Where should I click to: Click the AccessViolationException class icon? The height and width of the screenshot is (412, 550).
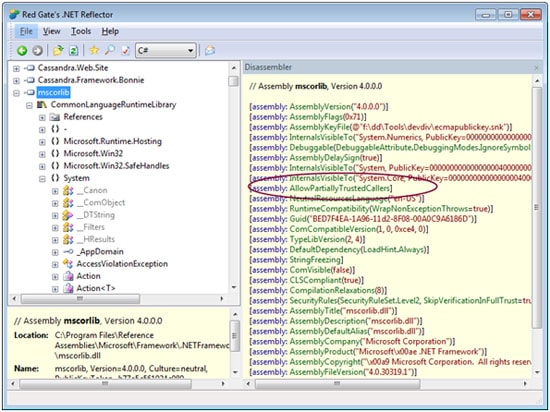tap(68, 264)
